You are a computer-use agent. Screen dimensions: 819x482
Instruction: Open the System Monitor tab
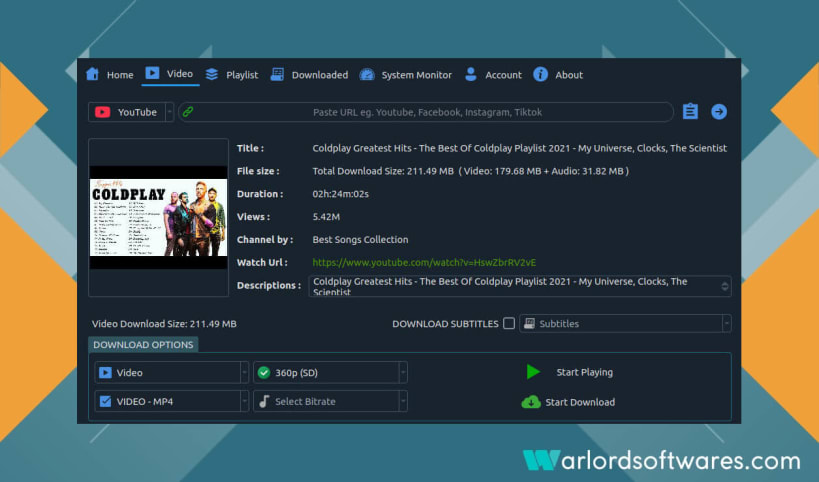[x=406, y=75]
